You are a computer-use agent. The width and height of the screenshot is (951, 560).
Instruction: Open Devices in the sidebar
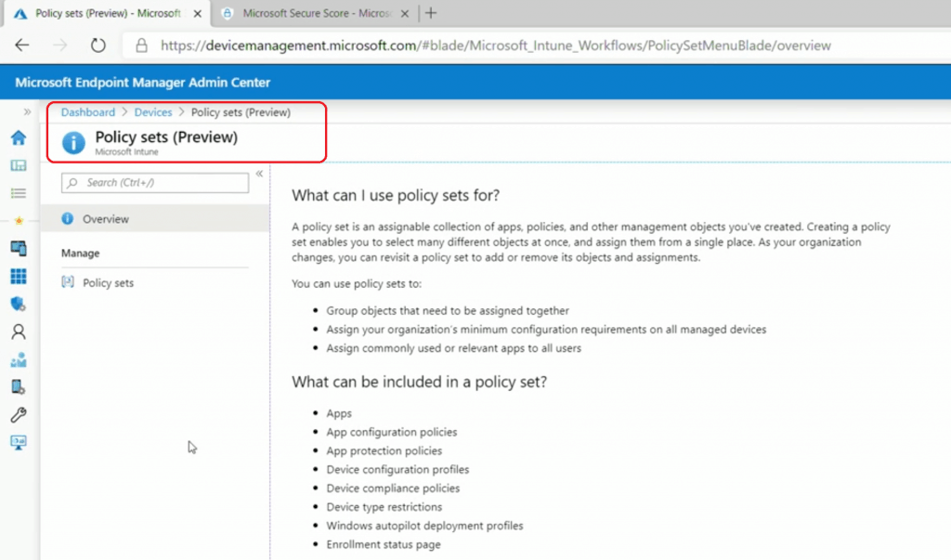pyautogui.click(x=19, y=248)
